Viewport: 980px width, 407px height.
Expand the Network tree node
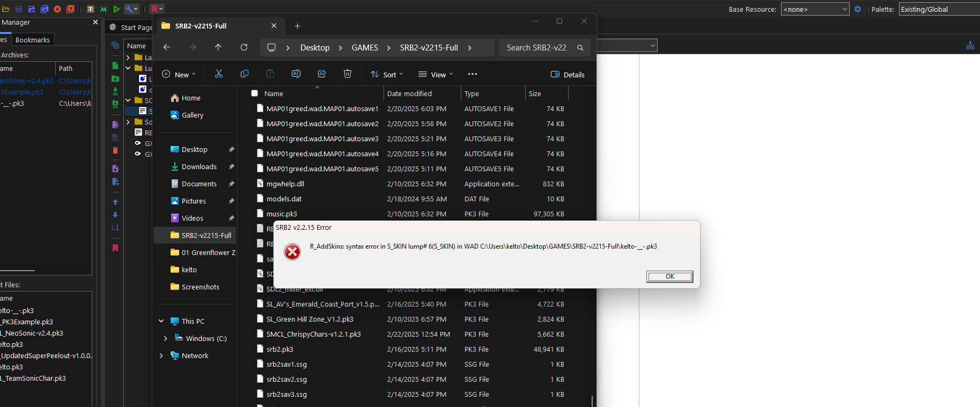pyautogui.click(x=161, y=355)
